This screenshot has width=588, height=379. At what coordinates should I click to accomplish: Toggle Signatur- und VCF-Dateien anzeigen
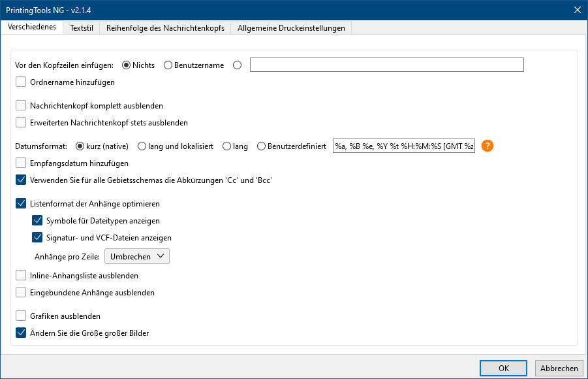coord(37,237)
